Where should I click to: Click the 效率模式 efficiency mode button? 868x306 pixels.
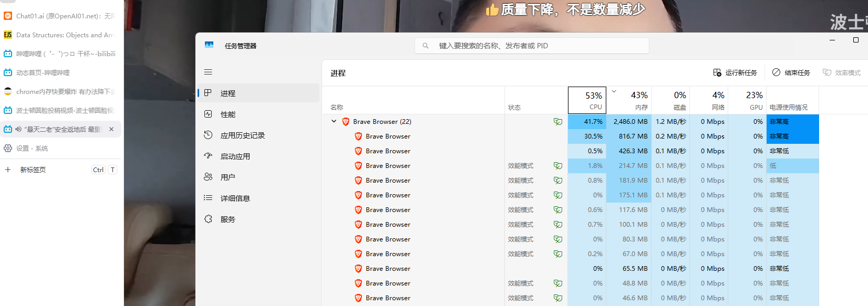point(842,72)
